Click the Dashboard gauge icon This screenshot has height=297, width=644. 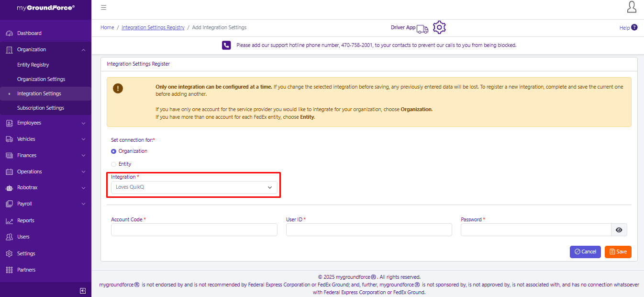tap(9, 34)
